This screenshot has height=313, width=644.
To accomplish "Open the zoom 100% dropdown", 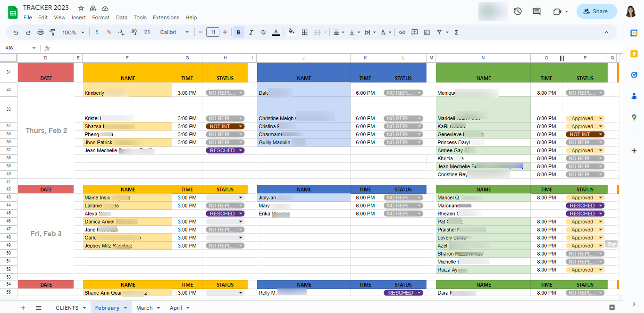I will tap(73, 33).
